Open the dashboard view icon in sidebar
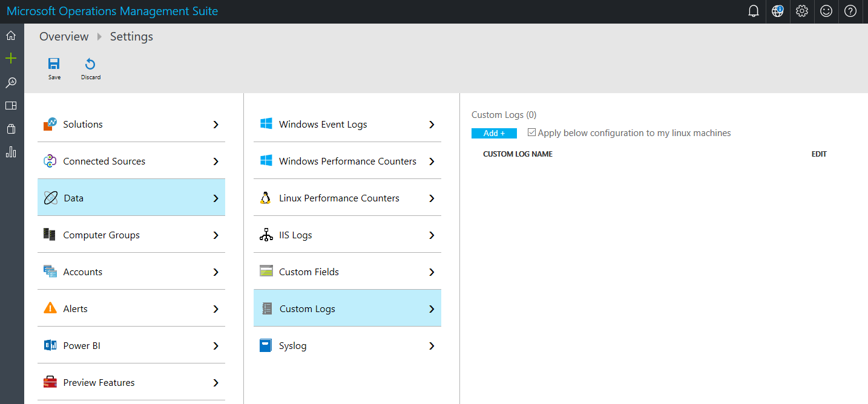 [x=11, y=106]
